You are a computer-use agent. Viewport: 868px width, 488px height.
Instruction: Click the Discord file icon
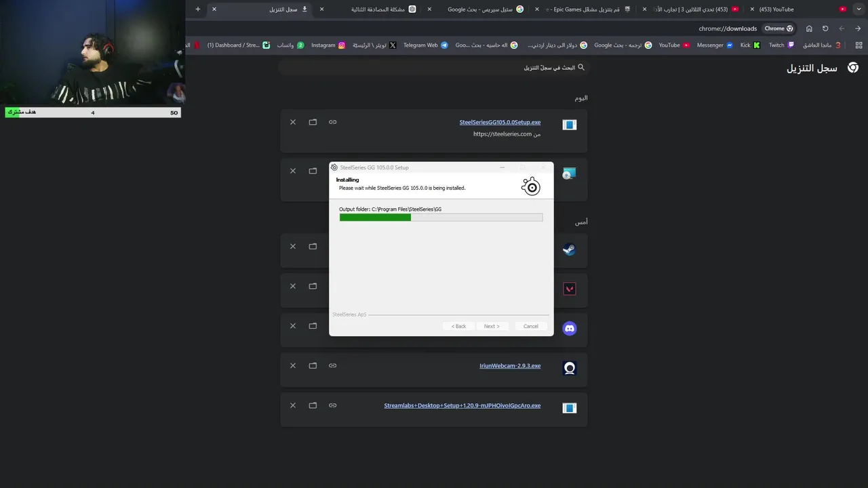[570, 329]
